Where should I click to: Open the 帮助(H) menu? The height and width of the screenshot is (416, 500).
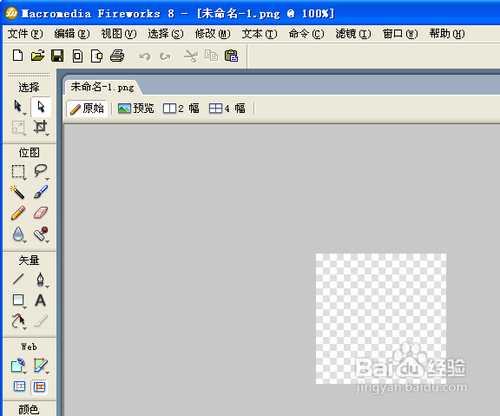[x=447, y=34]
